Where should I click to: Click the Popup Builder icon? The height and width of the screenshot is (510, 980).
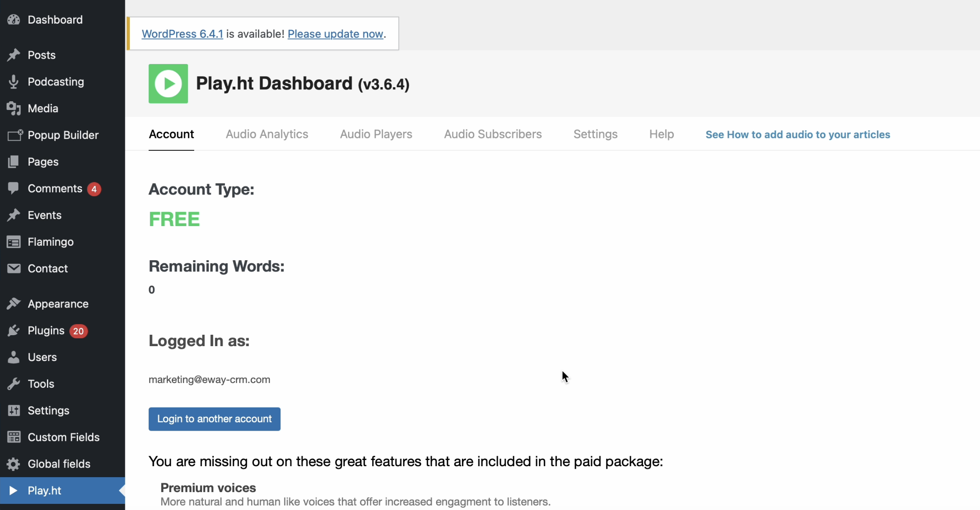tap(14, 135)
